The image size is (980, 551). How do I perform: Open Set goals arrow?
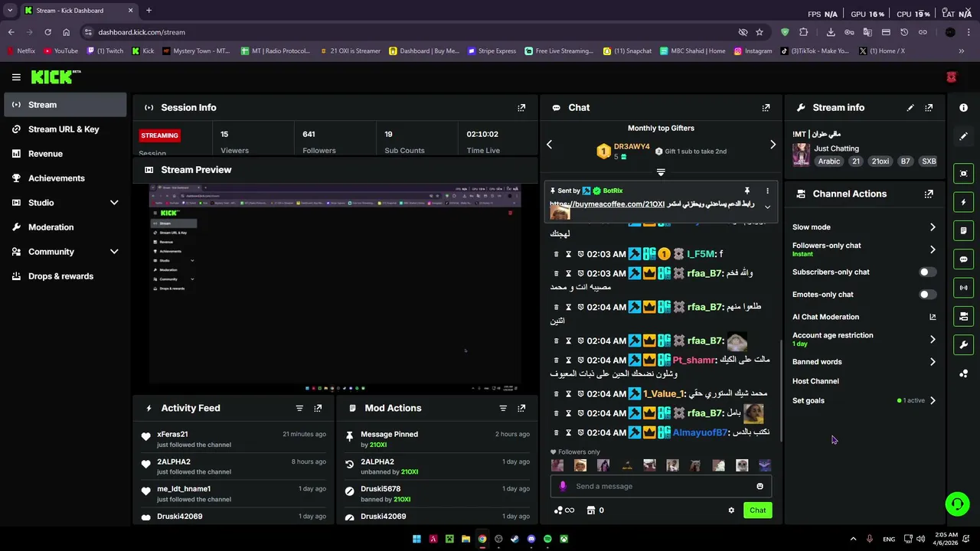tap(933, 400)
